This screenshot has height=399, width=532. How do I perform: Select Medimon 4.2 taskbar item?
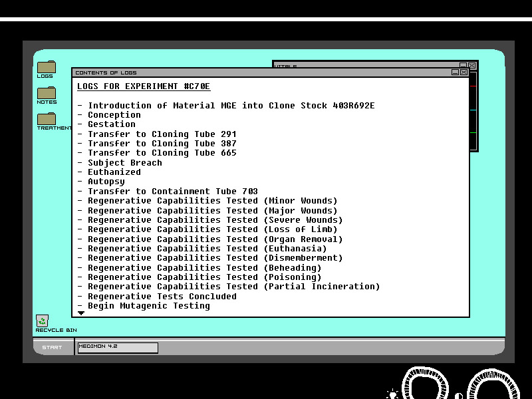tap(118, 347)
